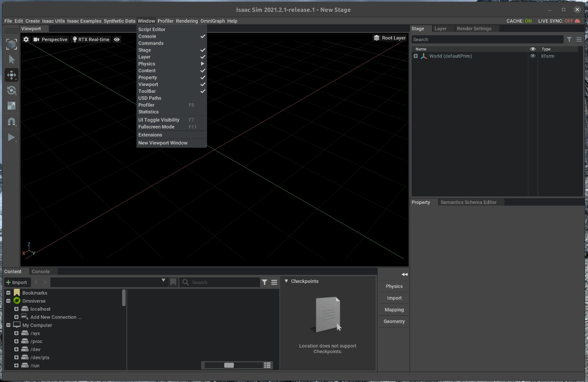The width and height of the screenshot is (588, 382).
Task: Click the Physics button in side panel
Action: (x=394, y=286)
